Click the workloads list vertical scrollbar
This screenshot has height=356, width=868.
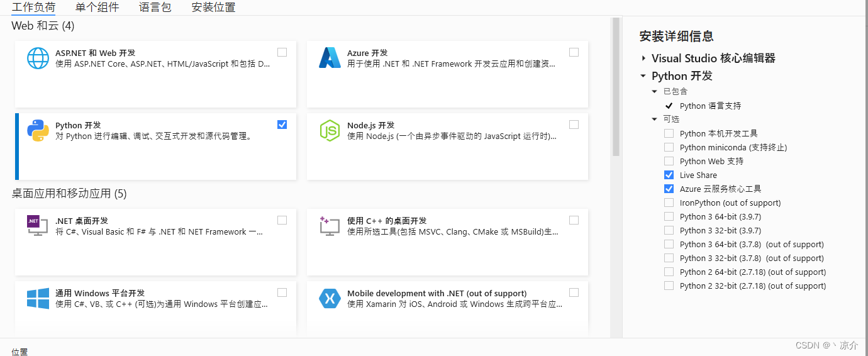[616, 88]
